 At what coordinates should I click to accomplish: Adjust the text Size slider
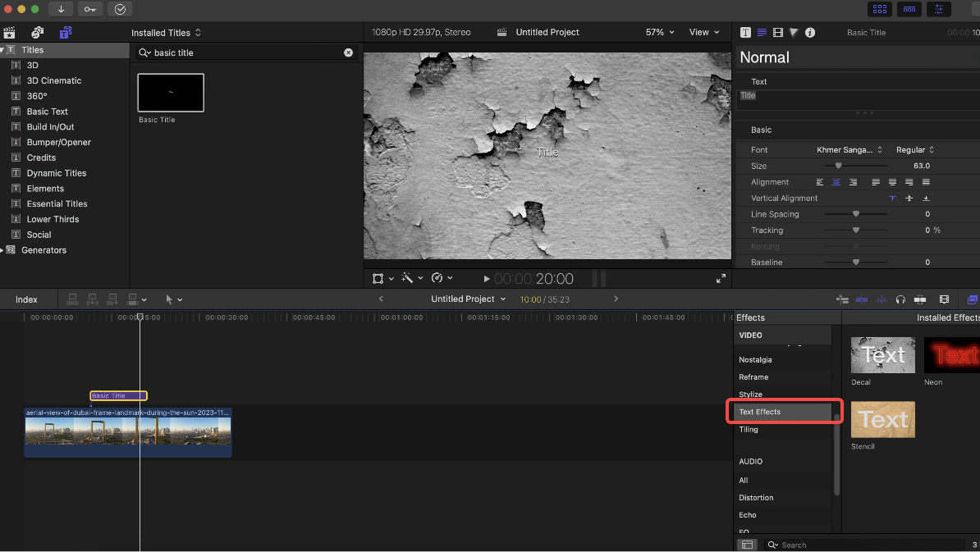pos(838,166)
